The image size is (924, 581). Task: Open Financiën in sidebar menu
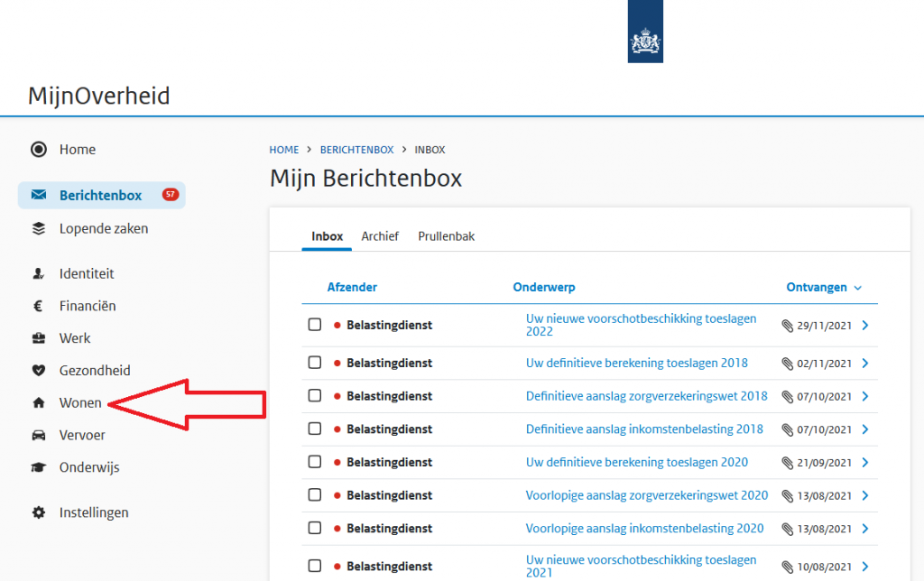click(x=88, y=306)
